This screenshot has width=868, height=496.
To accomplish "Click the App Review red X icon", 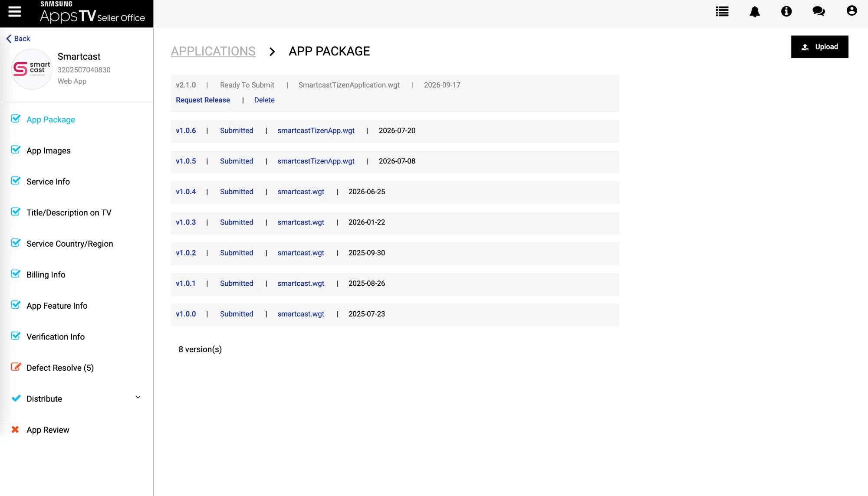I will [x=15, y=429].
